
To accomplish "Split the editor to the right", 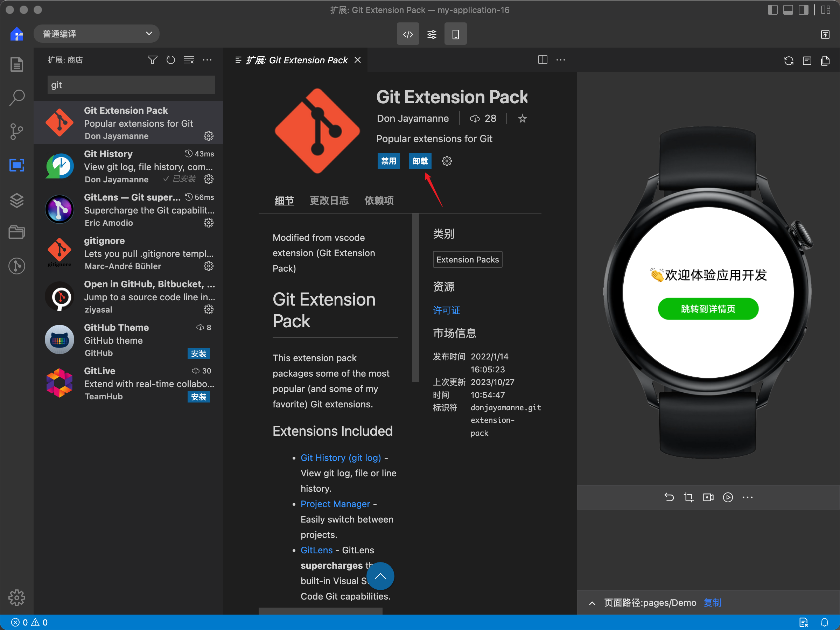I will click(x=542, y=59).
